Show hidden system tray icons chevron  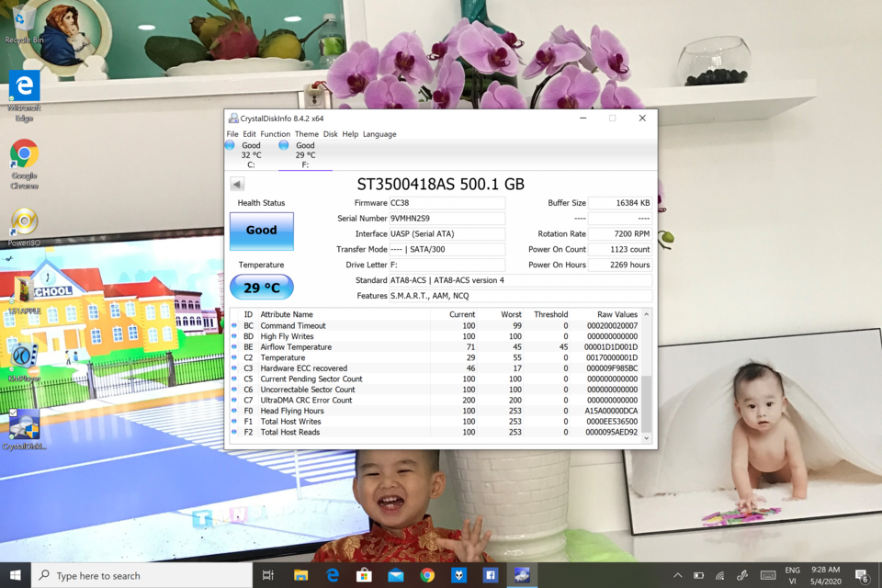tap(678, 575)
